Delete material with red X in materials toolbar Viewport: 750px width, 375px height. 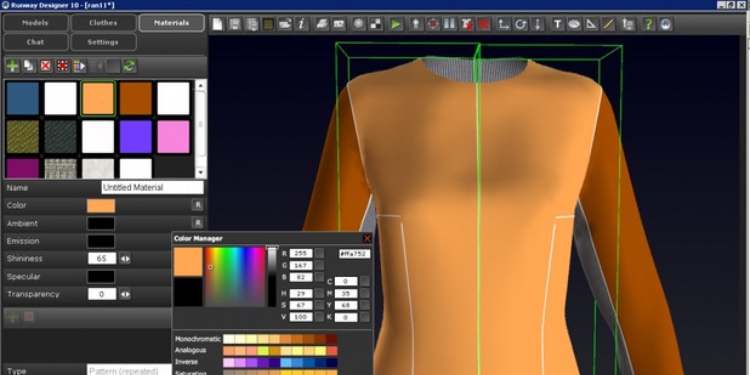point(45,66)
